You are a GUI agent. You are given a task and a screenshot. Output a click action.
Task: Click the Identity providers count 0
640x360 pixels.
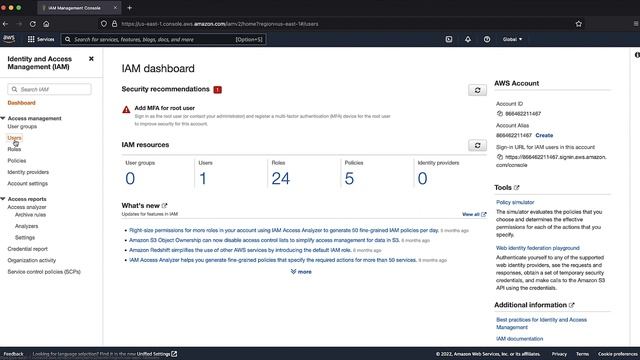pyautogui.click(x=422, y=178)
